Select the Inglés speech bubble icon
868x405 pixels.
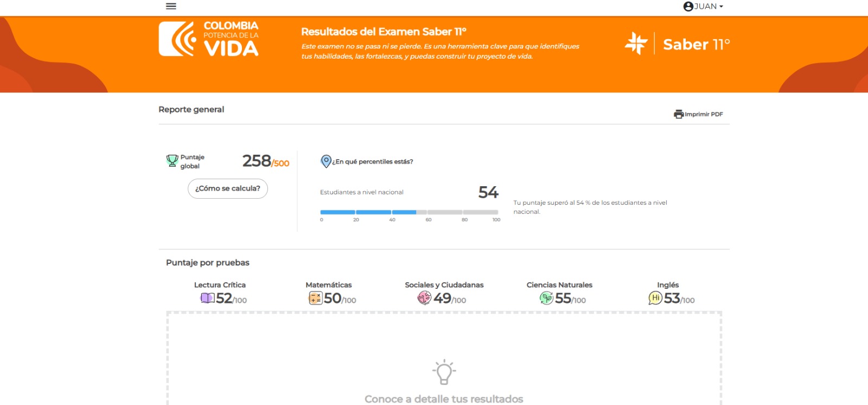[x=655, y=298]
